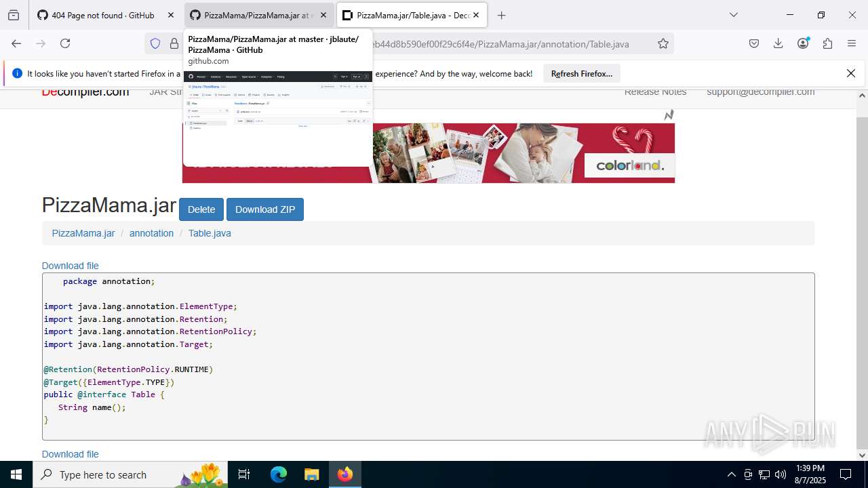Open File Explorer from taskbar
868x488 pixels.
[311, 474]
